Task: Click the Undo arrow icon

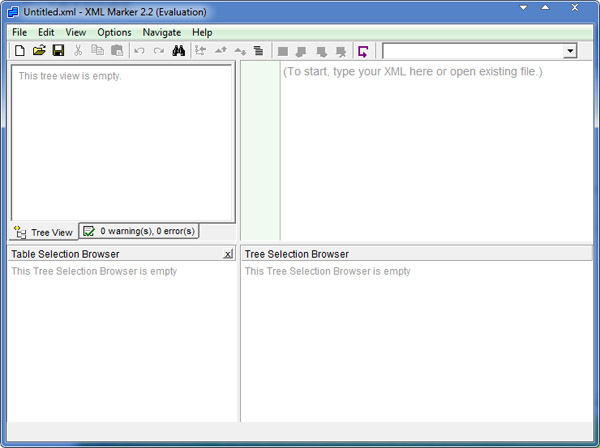Action: click(x=139, y=51)
